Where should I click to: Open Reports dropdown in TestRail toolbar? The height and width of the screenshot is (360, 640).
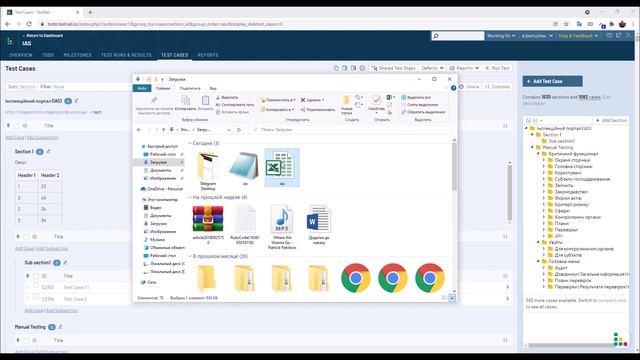coord(464,68)
